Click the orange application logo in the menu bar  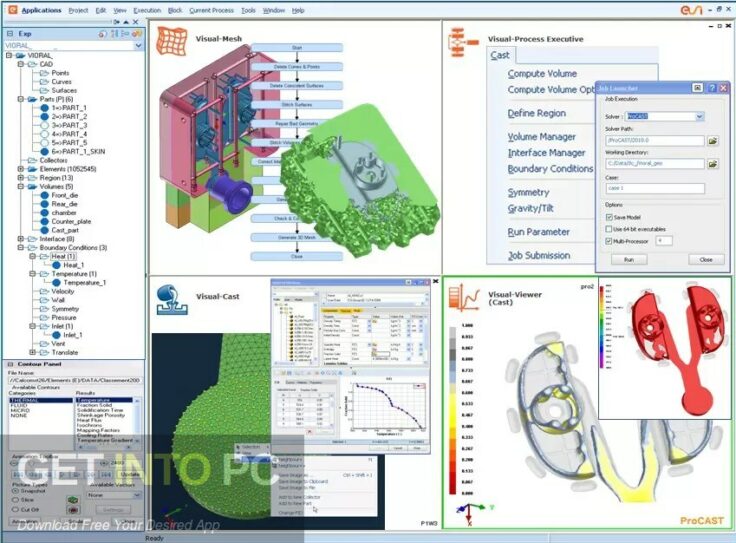click(x=12, y=9)
